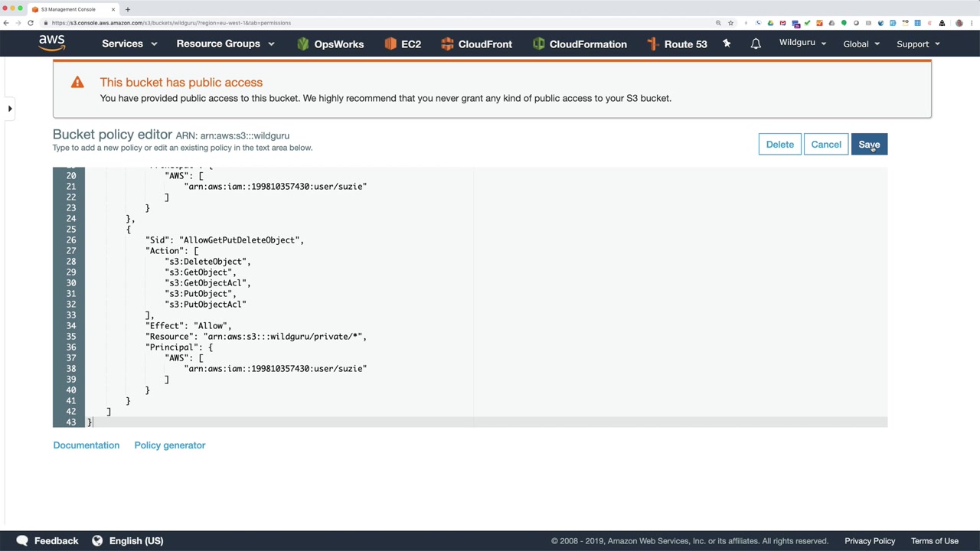The height and width of the screenshot is (551, 980).
Task: Click the browser address bar URL
Action: (171, 23)
